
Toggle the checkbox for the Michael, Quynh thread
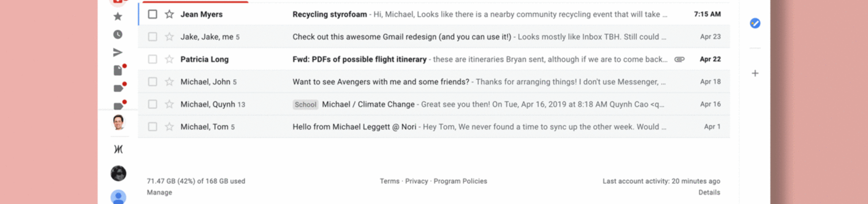[x=152, y=104]
